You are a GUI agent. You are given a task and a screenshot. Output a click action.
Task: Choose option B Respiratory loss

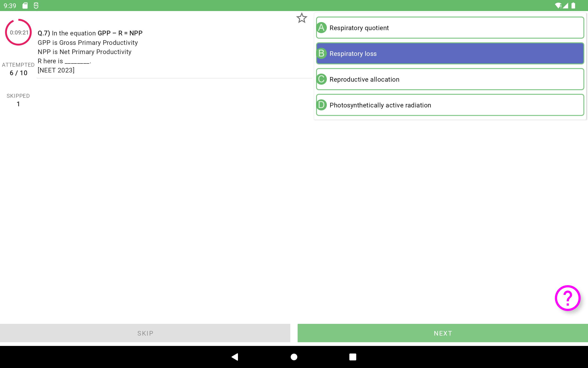point(450,53)
